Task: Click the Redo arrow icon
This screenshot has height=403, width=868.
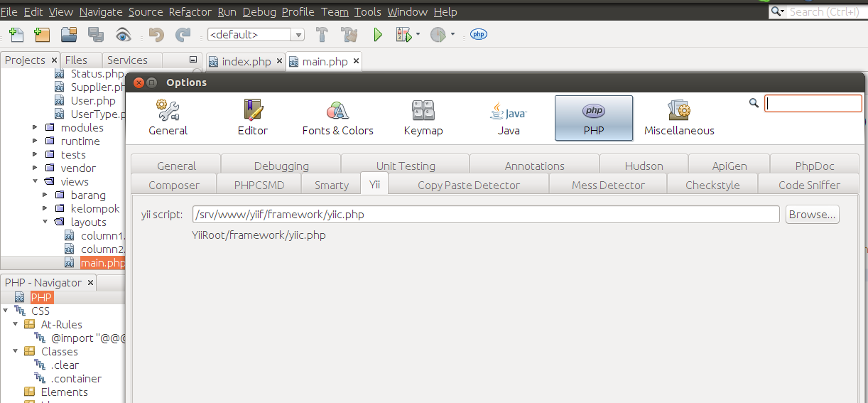Action: tap(183, 34)
